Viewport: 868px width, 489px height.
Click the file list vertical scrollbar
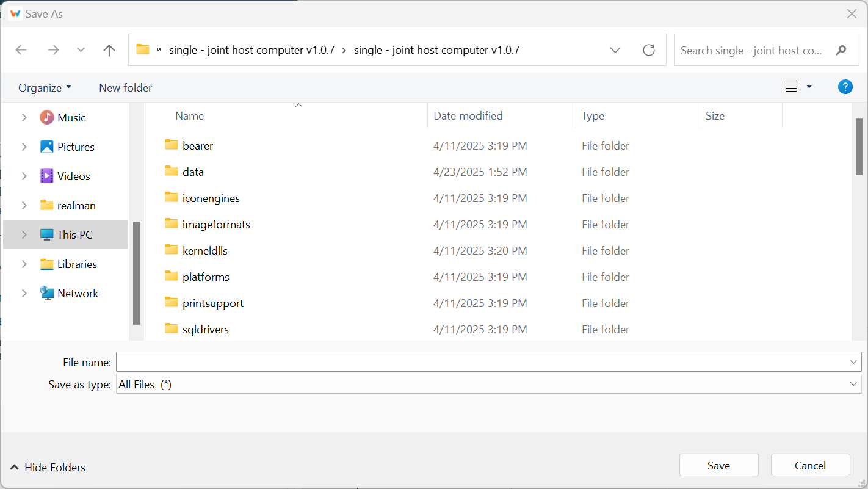point(859,147)
